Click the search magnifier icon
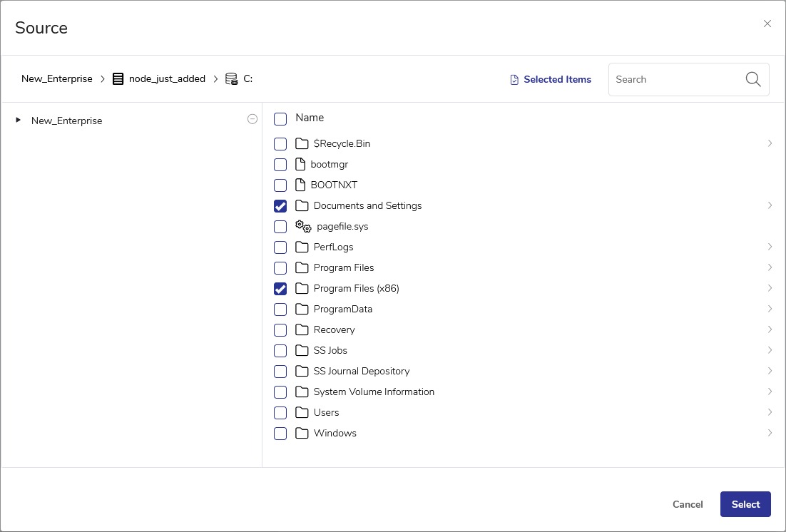The image size is (786, 532). click(753, 79)
